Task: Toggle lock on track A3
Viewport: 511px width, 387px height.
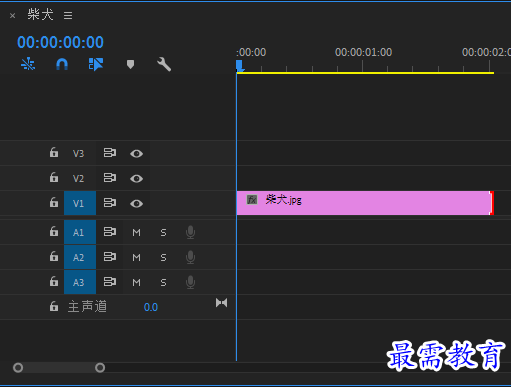Action: coord(54,281)
